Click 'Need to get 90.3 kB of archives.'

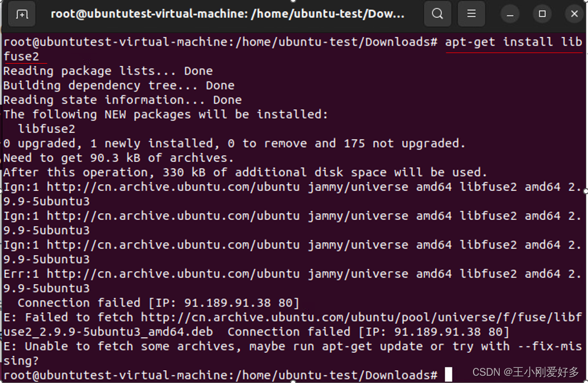tap(118, 158)
